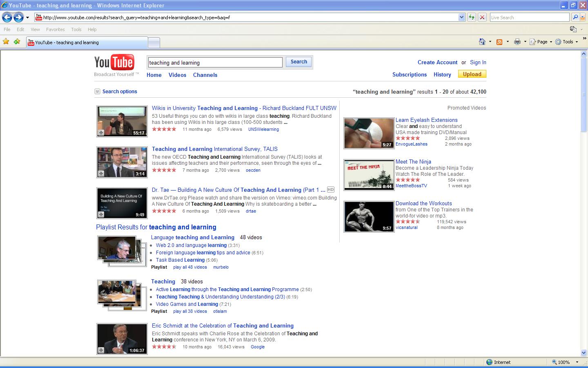
Task: Click the Print icon
Action: tap(517, 42)
